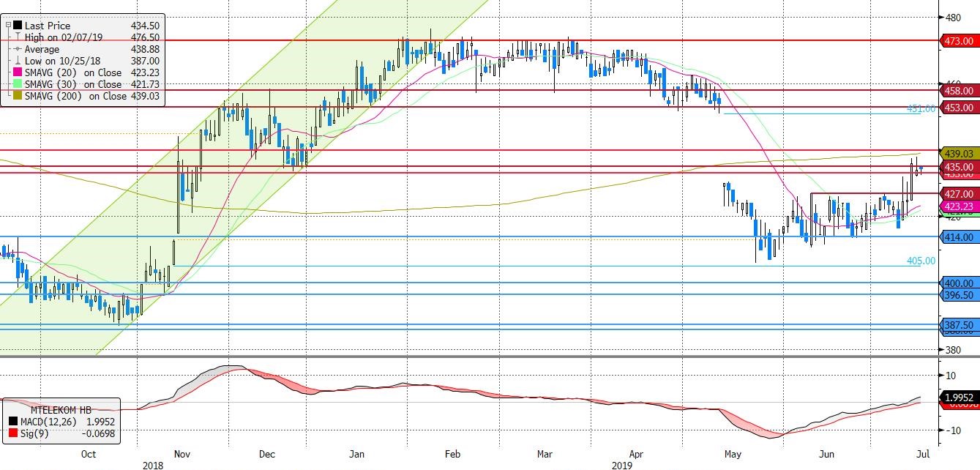Viewport: 980px width, 470px height.
Task: Click the 451.00 light blue level label
Action: pos(921,108)
